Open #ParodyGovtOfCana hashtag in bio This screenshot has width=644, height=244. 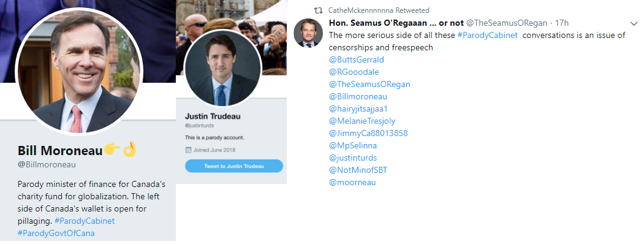pyautogui.click(x=56, y=234)
